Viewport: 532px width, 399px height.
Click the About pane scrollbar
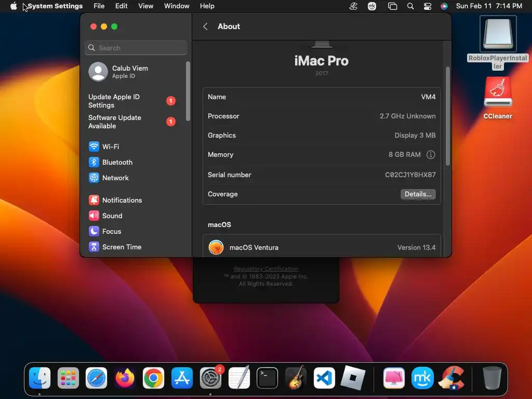coord(447,116)
